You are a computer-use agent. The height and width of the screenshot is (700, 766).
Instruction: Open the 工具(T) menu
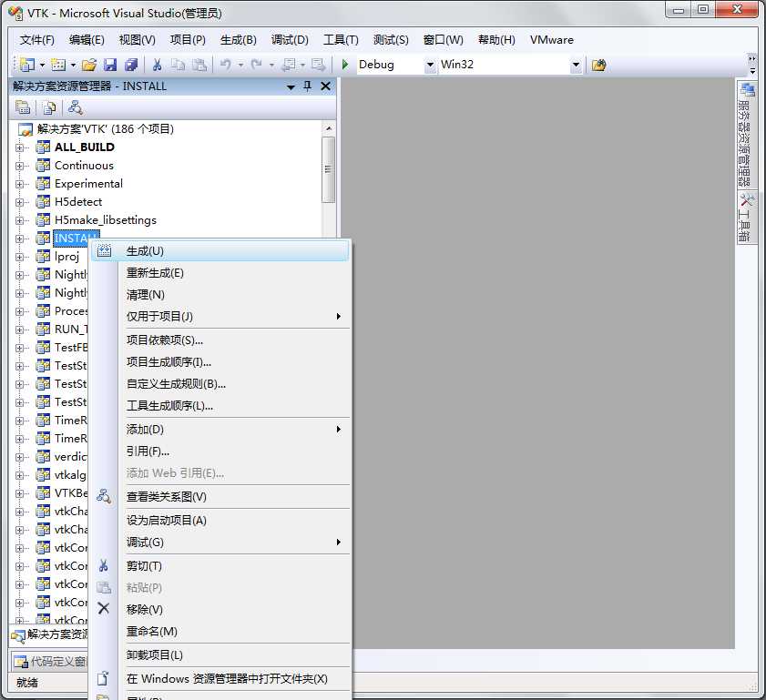341,40
